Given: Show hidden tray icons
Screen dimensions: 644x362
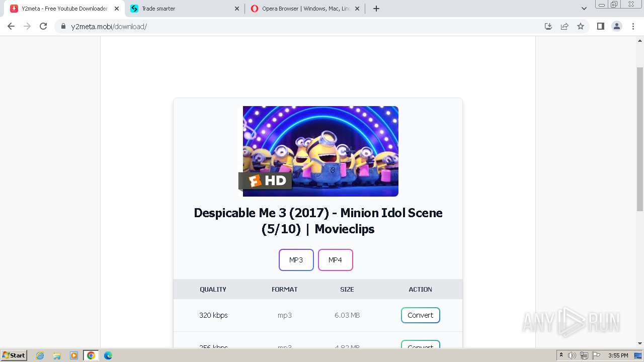Looking at the screenshot, I should pos(561,355).
